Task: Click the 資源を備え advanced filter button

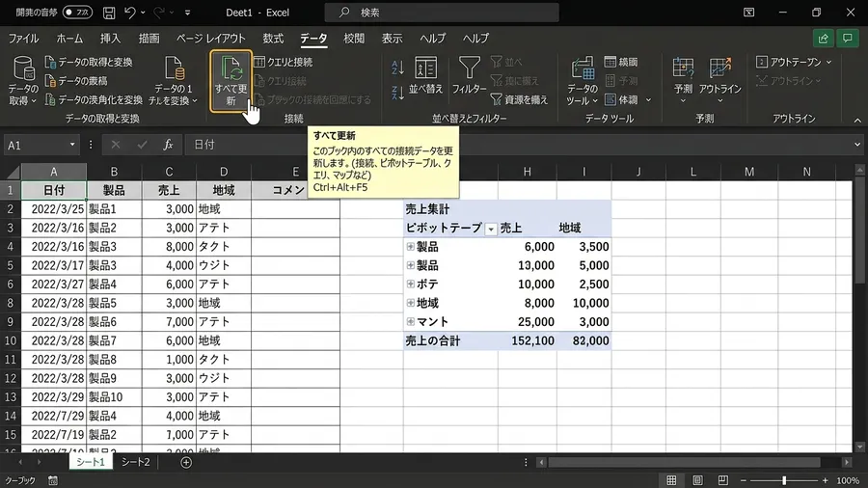Action: 519,99
